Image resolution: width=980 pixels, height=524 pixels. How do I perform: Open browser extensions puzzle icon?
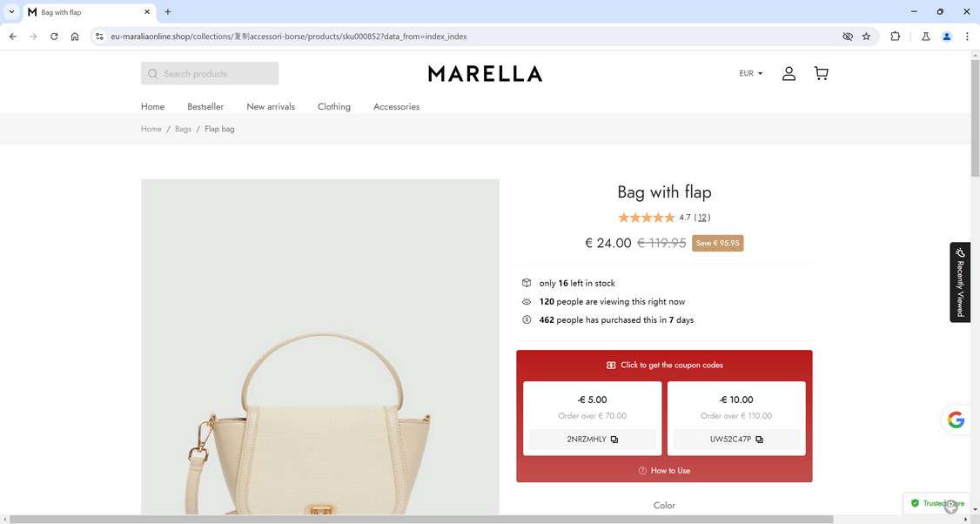(x=895, y=37)
